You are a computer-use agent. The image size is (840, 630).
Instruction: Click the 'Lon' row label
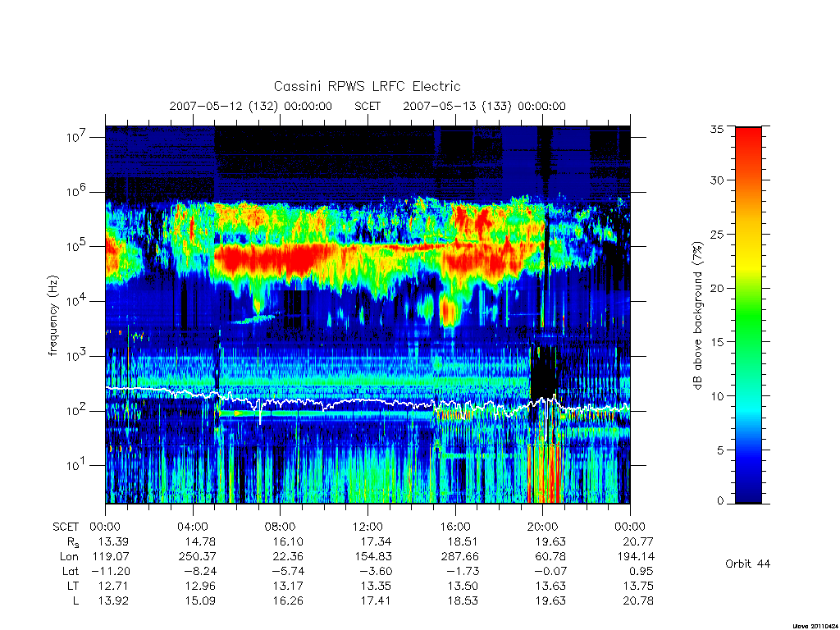[x=69, y=557]
